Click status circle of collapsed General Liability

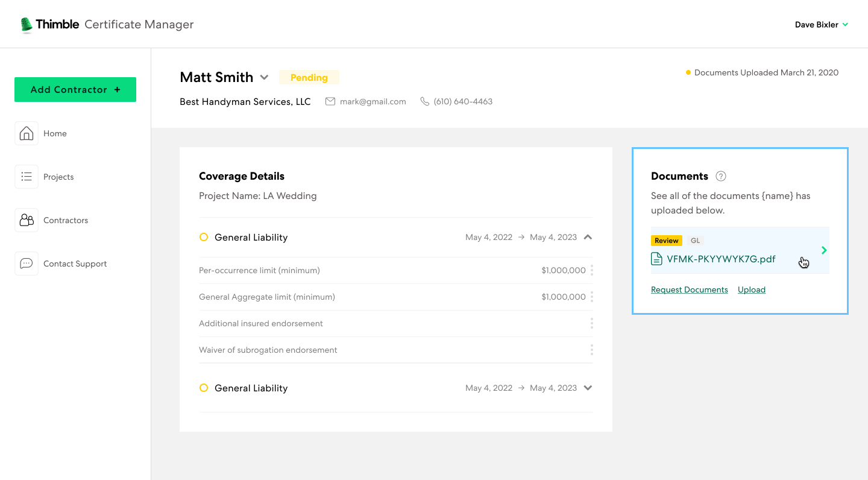(204, 388)
